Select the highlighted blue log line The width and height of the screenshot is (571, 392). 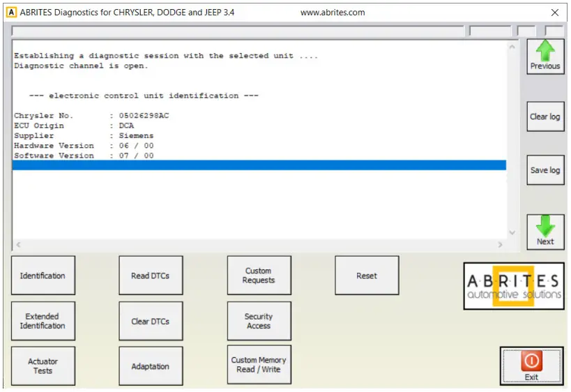[x=259, y=165]
